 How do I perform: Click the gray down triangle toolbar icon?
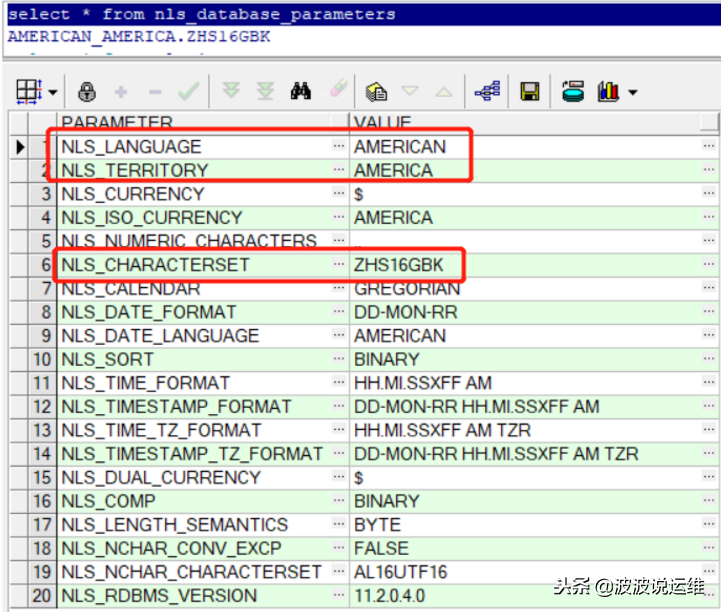click(410, 90)
